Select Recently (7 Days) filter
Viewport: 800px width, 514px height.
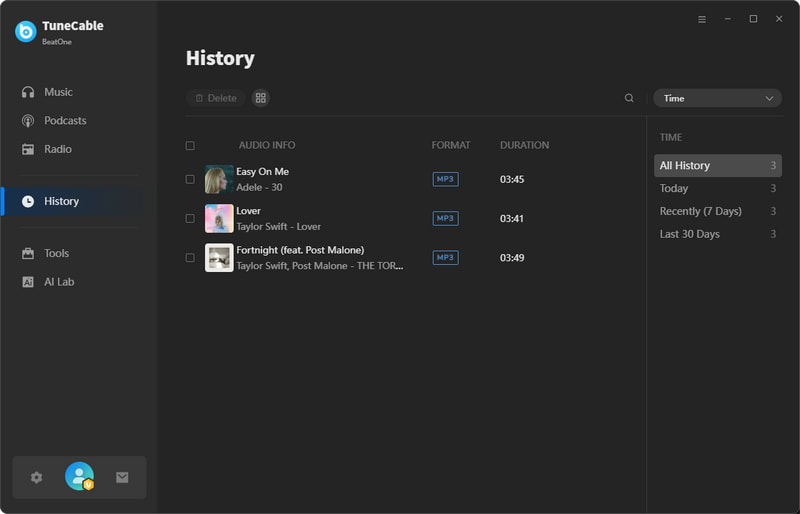pyautogui.click(x=717, y=211)
